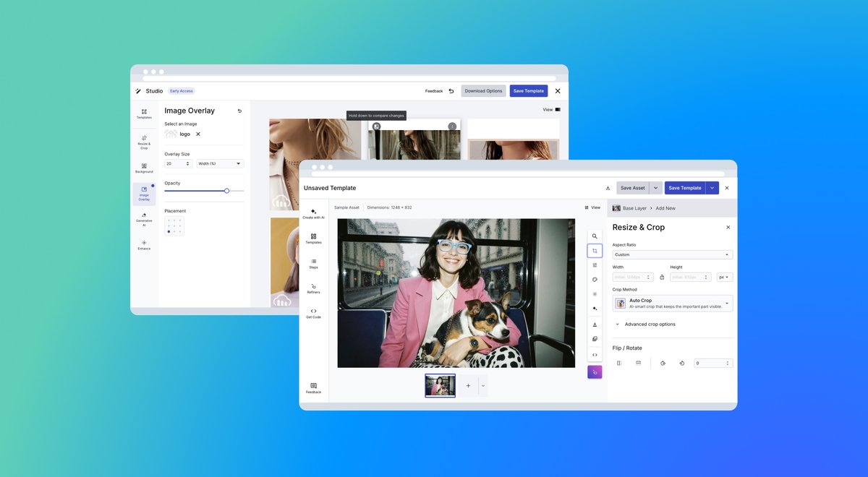Open the Aspect Ratio Custom dropdown

tap(673, 254)
